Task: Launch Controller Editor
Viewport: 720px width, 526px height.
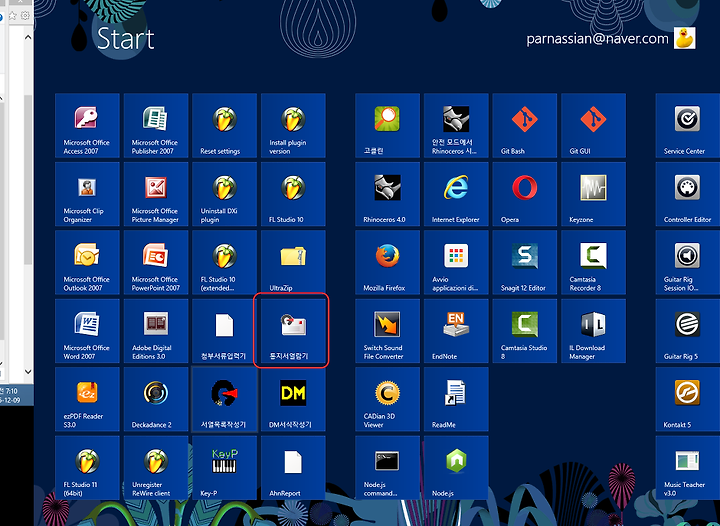Action: [687, 194]
